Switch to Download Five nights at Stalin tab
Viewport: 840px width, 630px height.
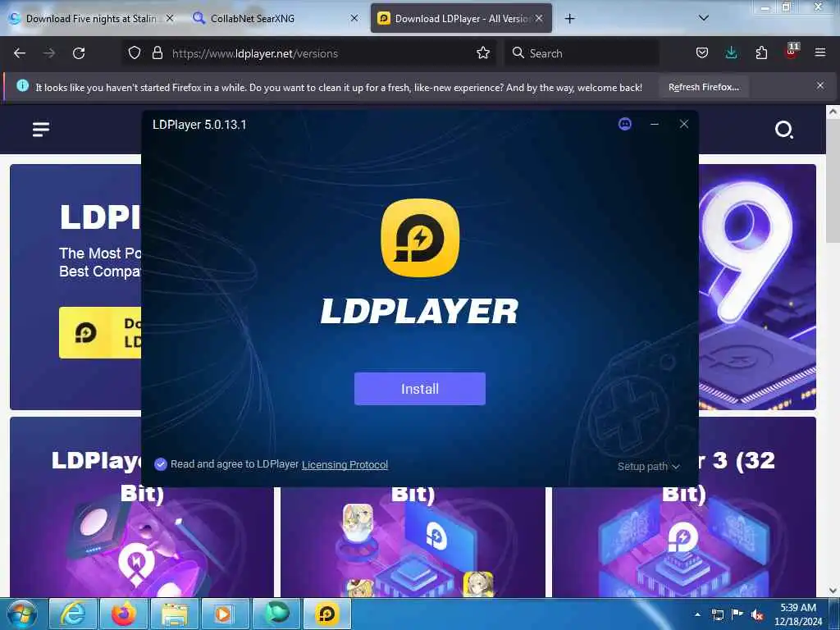coord(91,19)
